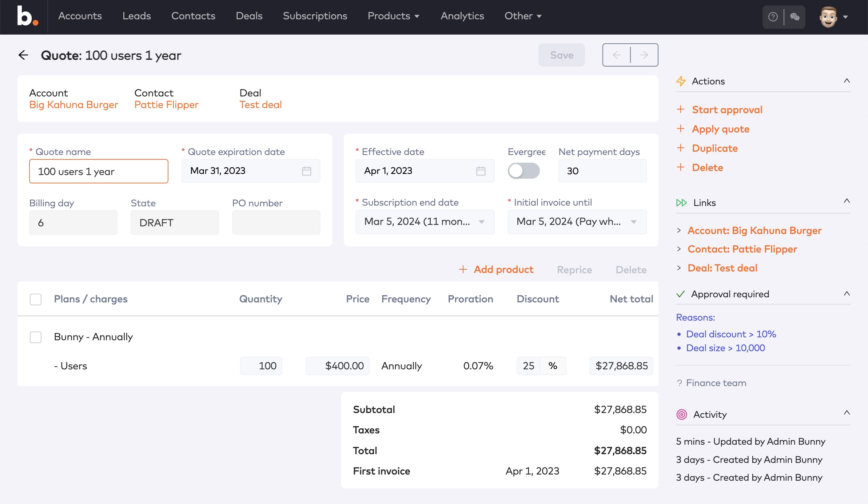Click the Quote name input field

99,171
